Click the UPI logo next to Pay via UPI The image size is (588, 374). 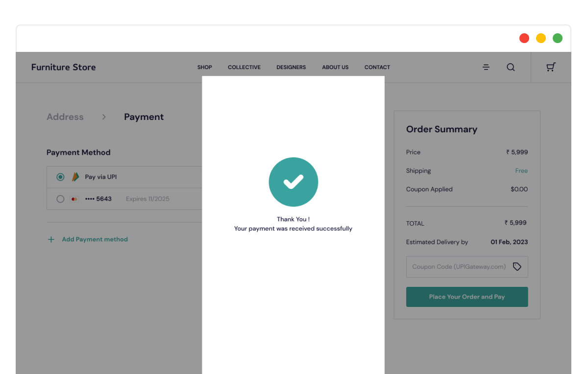click(76, 177)
